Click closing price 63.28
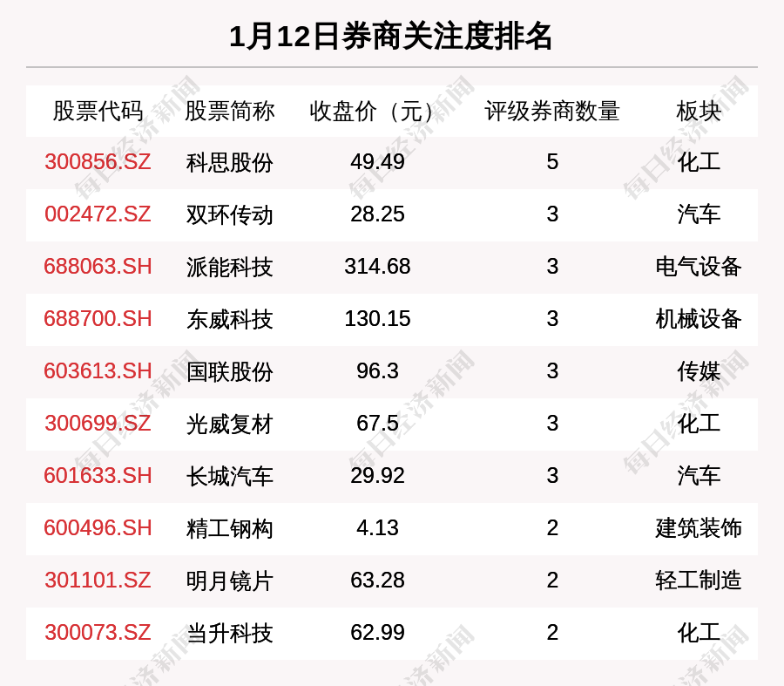The width and height of the screenshot is (784, 686). pyautogui.click(x=377, y=581)
